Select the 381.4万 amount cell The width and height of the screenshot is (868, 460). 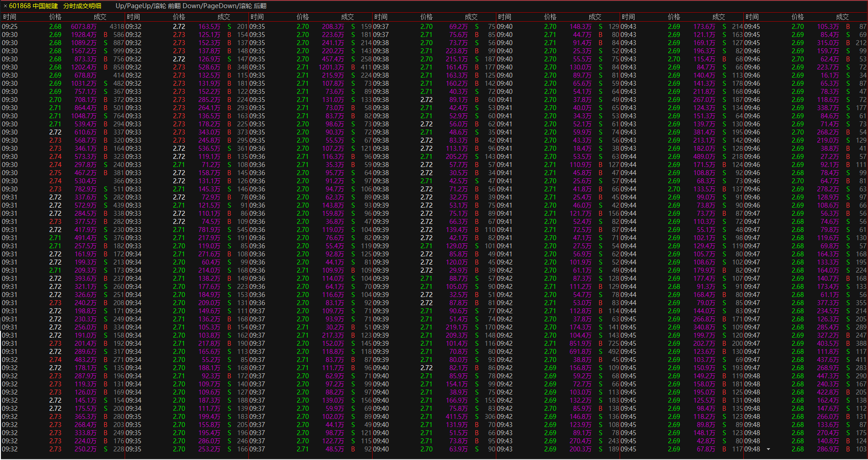pos(704,132)
